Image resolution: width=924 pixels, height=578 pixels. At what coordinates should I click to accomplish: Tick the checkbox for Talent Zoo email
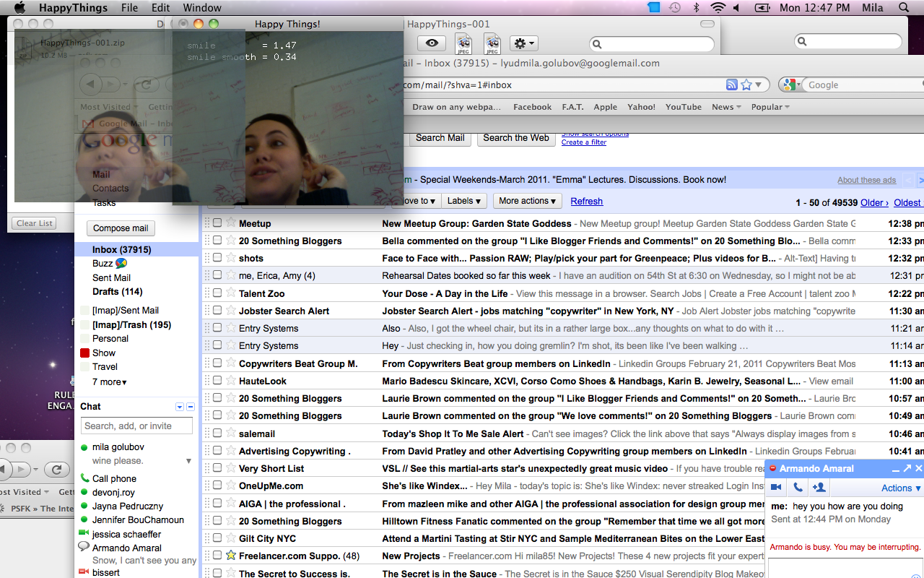[217, 293]
